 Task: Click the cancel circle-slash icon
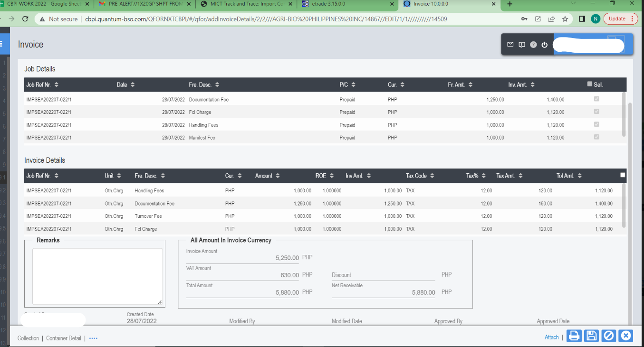coord(608,336)
